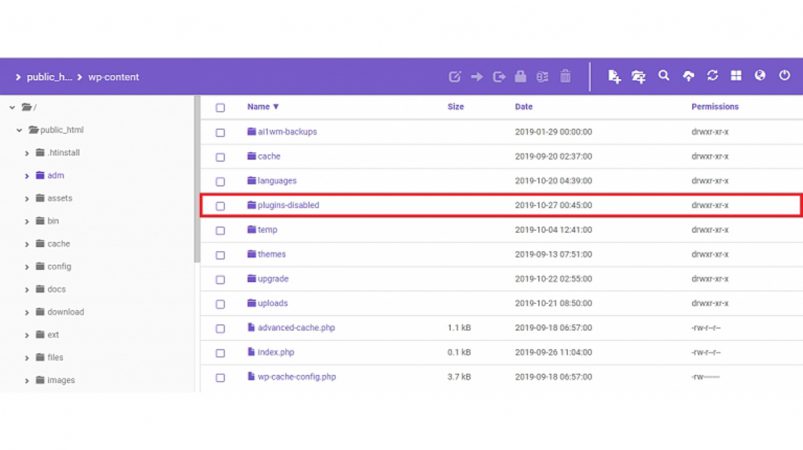Click the tree panel vertical scrollbar
Viewport: 803px width, 450px height.
pyautogui.click(x=197, y=179)
